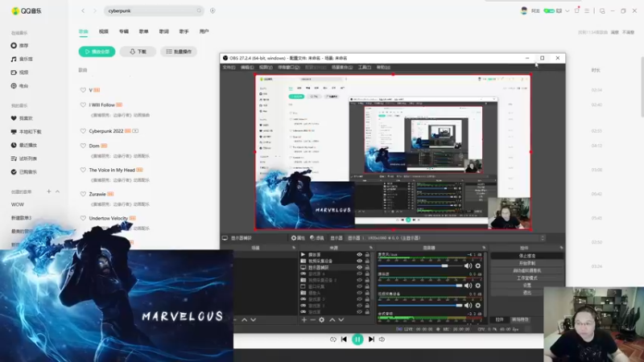This screenshot has height=362, width=644.
Task: Click 开始录制 start recording in OBS
Action: [527, 263]
